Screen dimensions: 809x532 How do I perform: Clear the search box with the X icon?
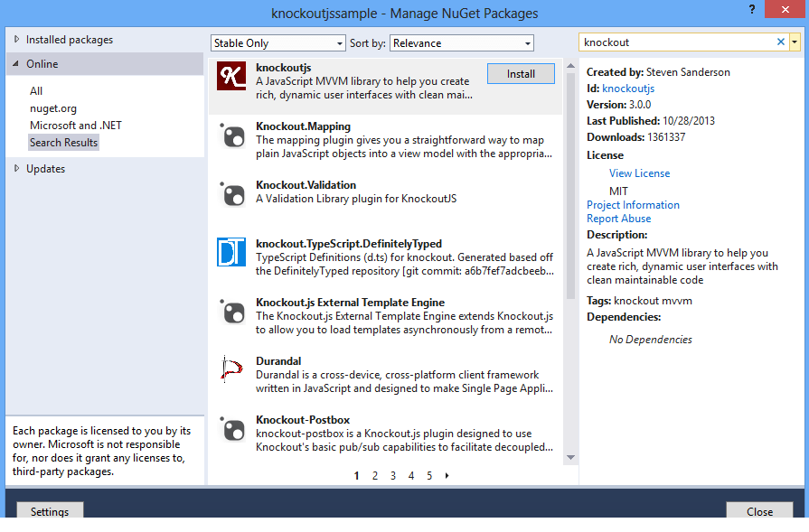[781, 42]
